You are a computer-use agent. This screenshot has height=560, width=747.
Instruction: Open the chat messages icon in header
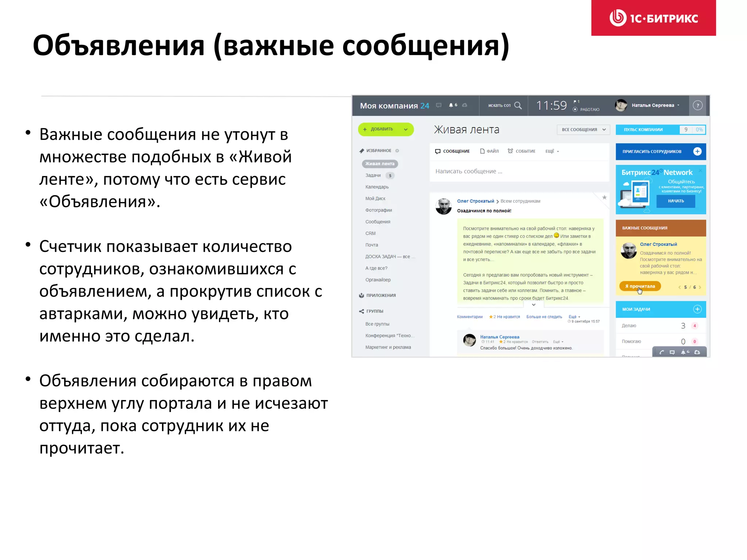click(439, 105)
